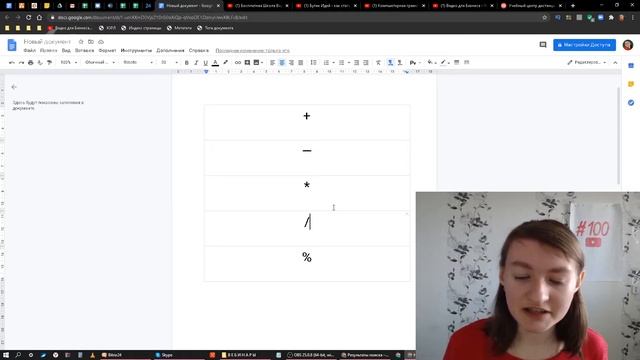
Task: Collapse the menus with the chevron arrow
Action: [x=615, y=62]
